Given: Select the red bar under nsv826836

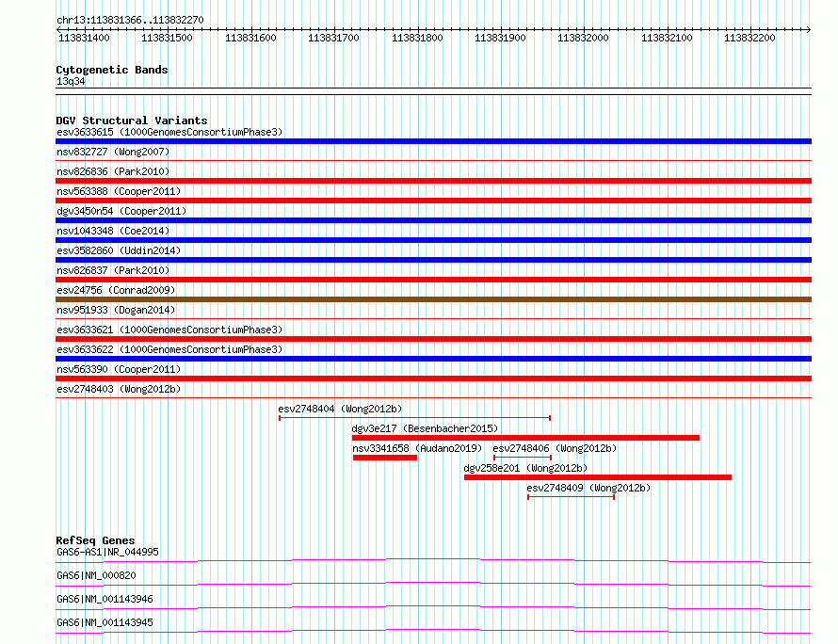Looking at the screenshot, I should 433,181.
